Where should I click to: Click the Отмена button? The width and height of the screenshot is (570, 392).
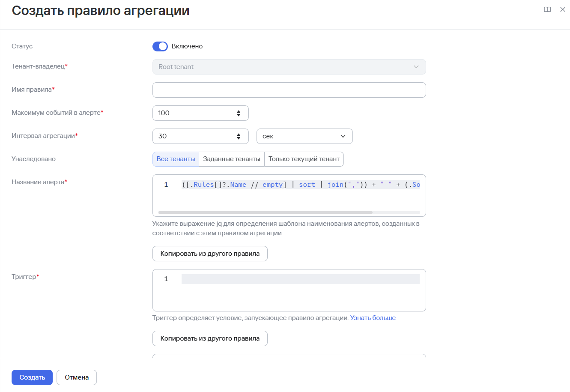click(x=77, y=377)
